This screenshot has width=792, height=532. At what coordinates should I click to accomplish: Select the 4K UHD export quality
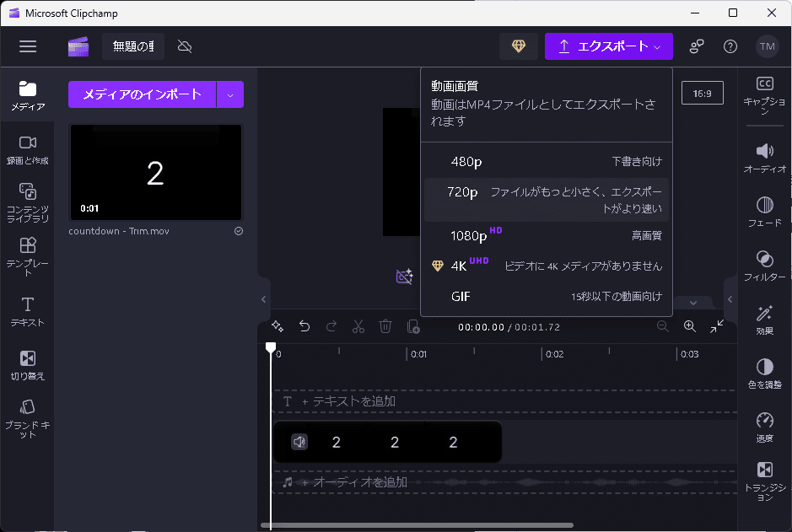[x=547, y=266]
